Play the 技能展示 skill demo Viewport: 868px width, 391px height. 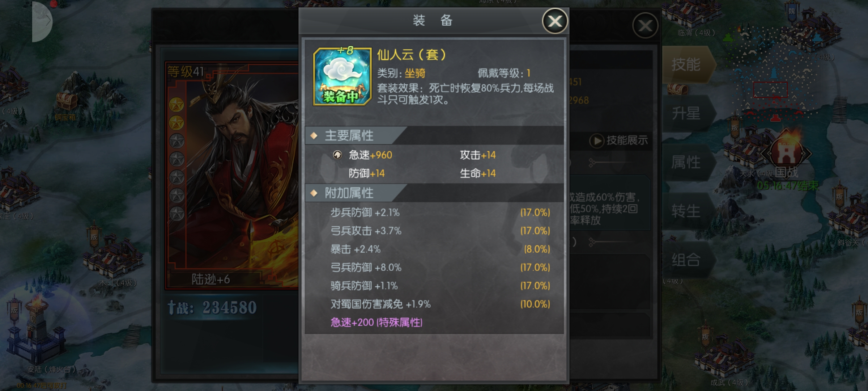[619, 140]
